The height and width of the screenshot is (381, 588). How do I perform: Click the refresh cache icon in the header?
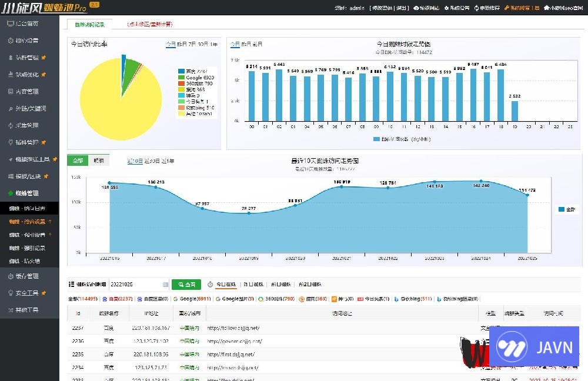[476, 8]
